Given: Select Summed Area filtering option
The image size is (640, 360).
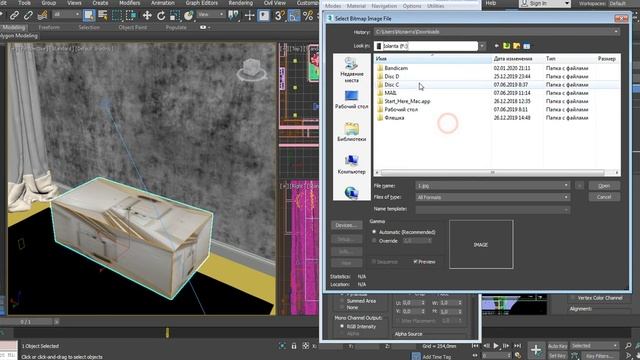Looking at the screenshot, I should pos(342,301).
